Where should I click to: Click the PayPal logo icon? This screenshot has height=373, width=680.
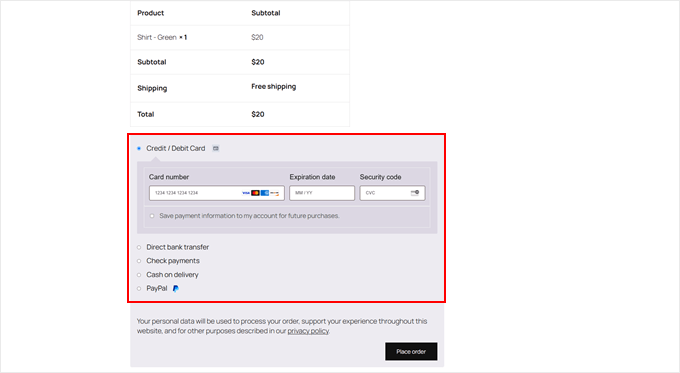click(175, 288)
